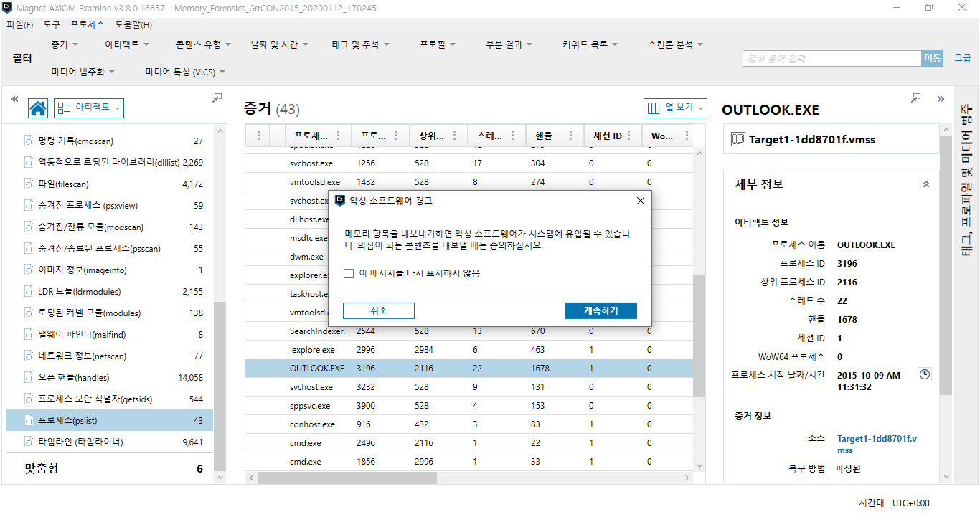Click the document icon beside 프로세스(pslist)
980x522 pixels.
point(29,421)
